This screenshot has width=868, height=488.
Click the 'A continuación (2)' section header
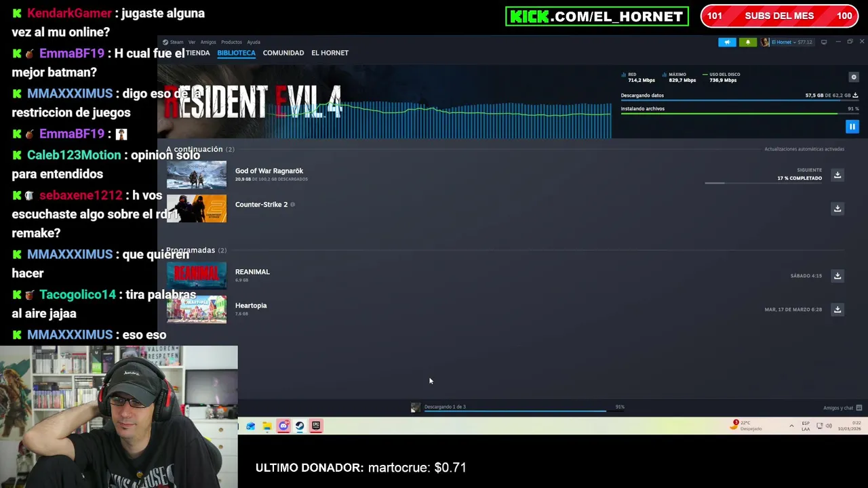pos(200,149)
